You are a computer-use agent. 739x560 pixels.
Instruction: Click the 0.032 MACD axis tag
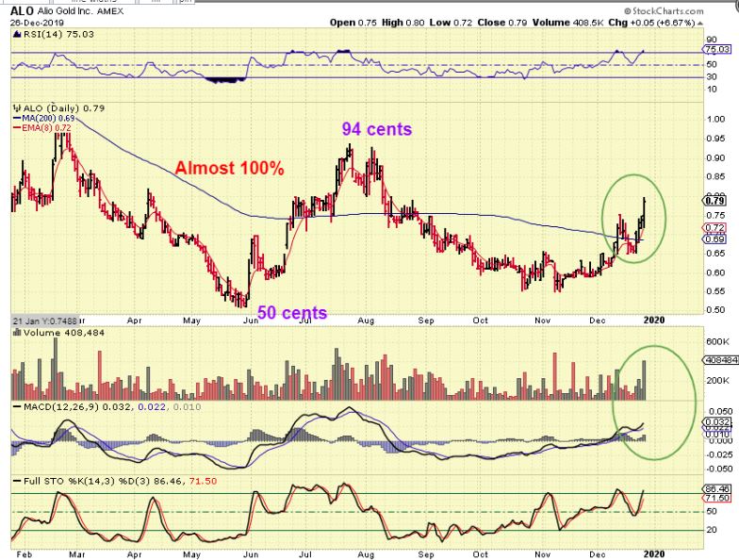[x=718, y=421]
